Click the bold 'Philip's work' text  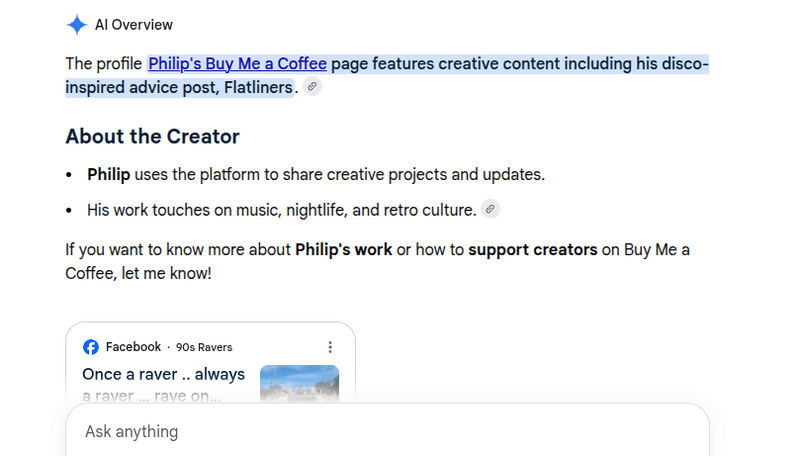pos(343,250)
